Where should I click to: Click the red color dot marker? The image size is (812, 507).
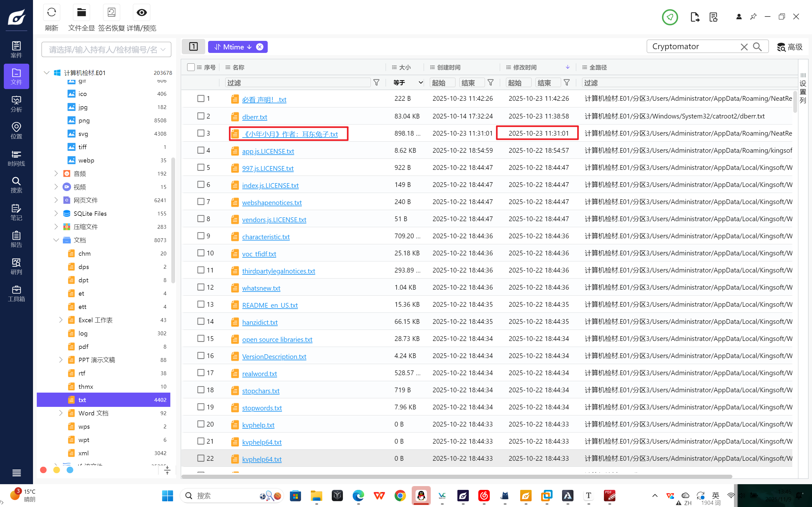[43, 470]
